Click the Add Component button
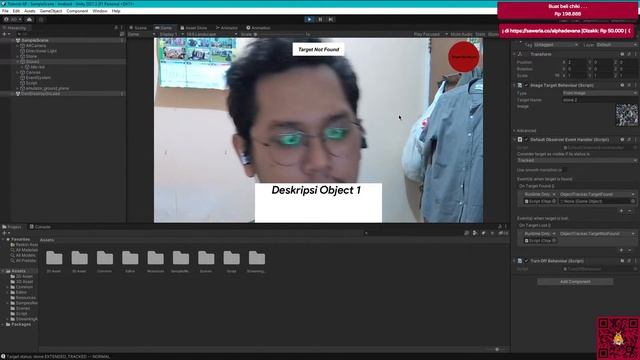The height and width of the screenshot is (360, 640). (x=575, y=282)
